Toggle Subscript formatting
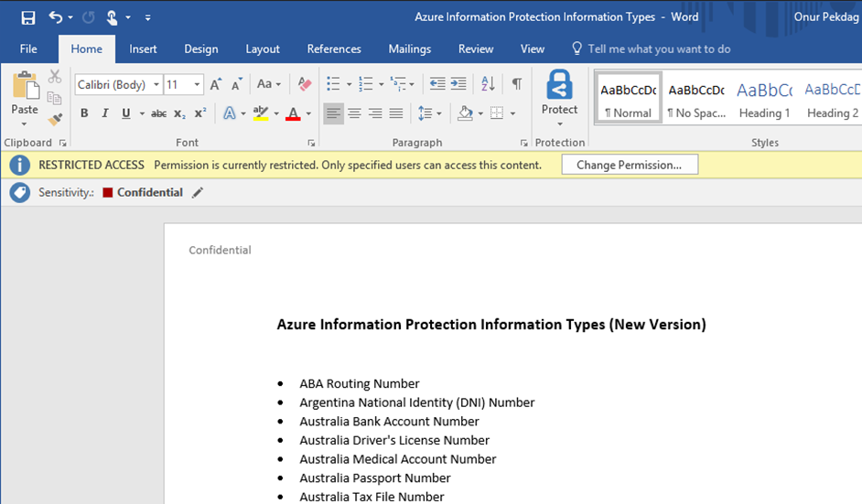This screenshot has width=862, height=504. 179,113
